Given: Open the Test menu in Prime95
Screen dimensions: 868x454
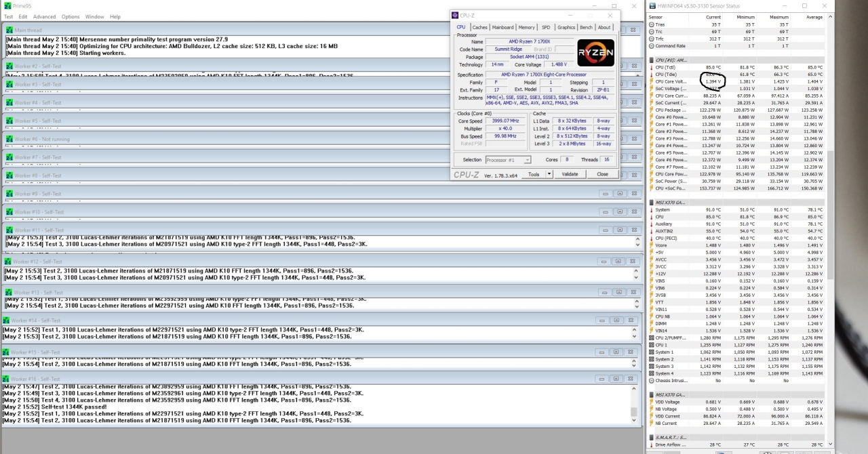Looking at the screenshot, I should coord(8,16).
